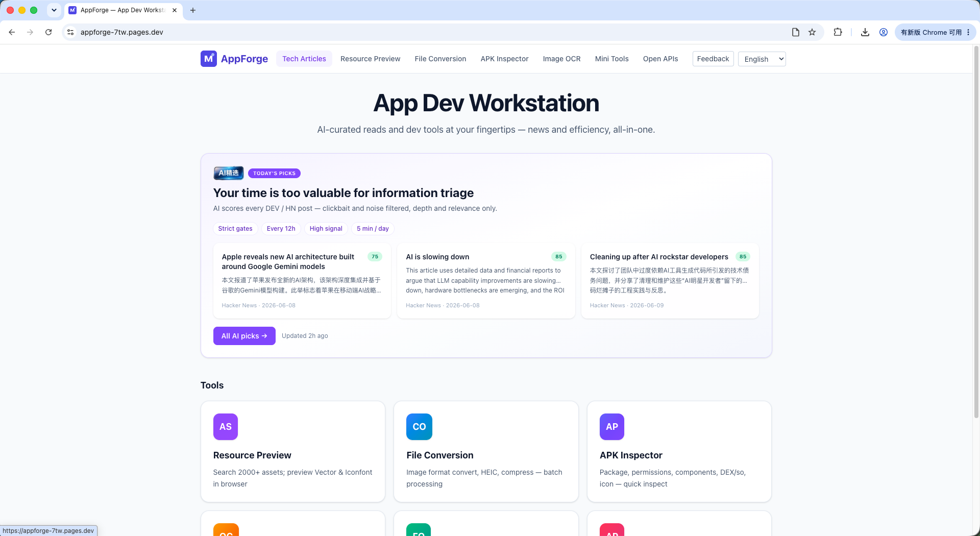This screenshot has height=536, width=980.
Task: Open the English language dropdown
Action: 762,59
